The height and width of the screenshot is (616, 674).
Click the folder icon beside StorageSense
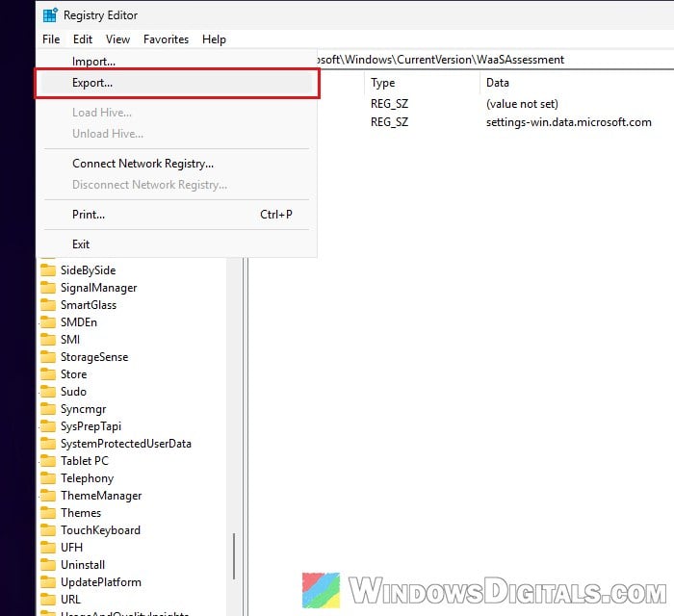click(48, 357)
